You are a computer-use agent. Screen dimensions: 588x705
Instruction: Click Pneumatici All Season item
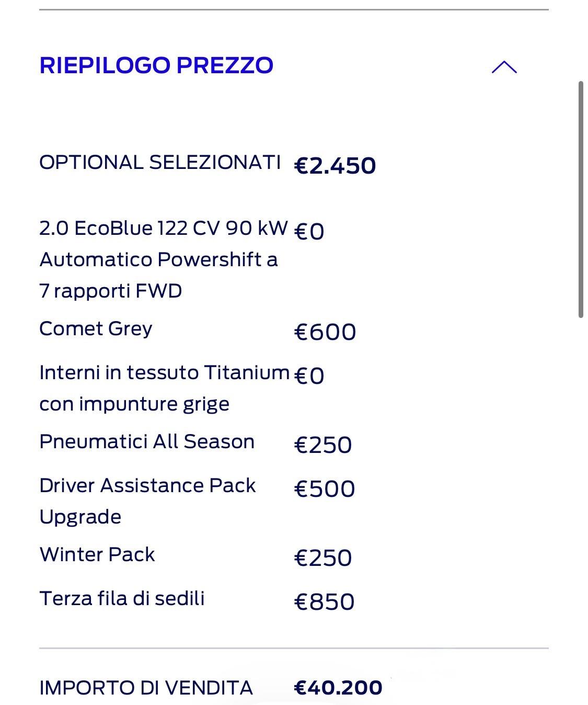[x=147, y=441]
